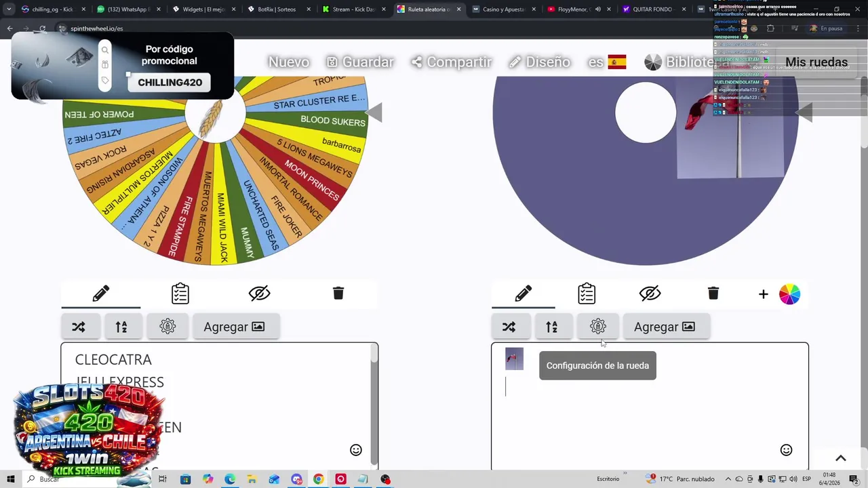This screenshot has height=488, width=868.
Task: Expand hidden system tray icons chevron
Action: [728, 479]
